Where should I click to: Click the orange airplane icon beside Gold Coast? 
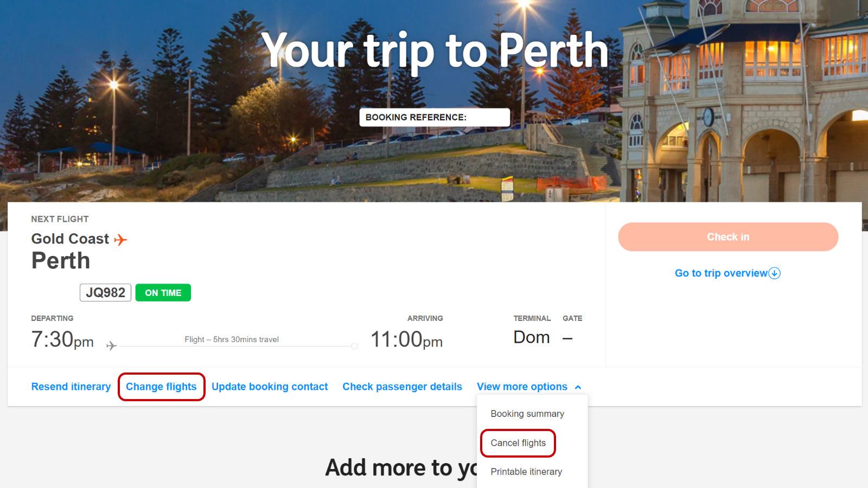point(120,240)
